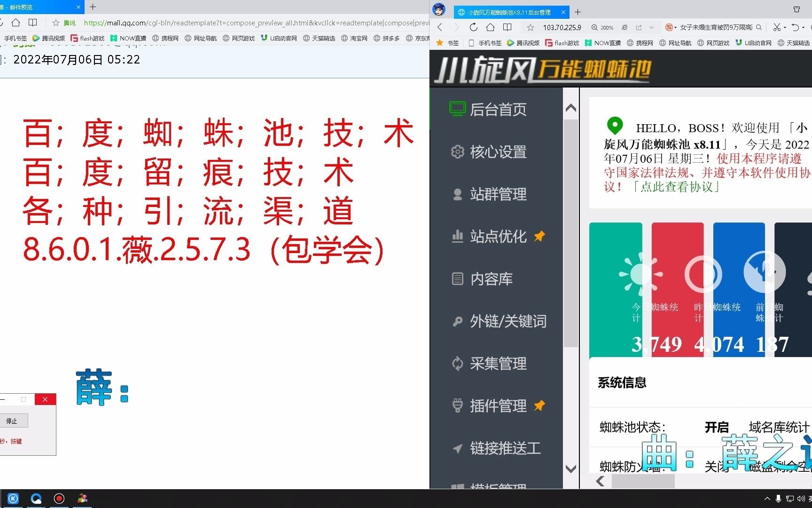The width and height of the screenshot is (812, 508).
Task: Click the volume icon in the system tray
Action: click(801, 499)
